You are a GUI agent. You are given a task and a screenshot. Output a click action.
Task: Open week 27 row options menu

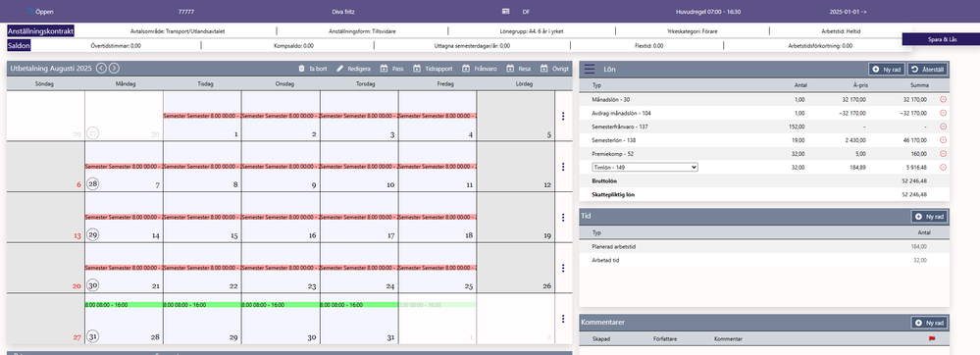(563, 117)
